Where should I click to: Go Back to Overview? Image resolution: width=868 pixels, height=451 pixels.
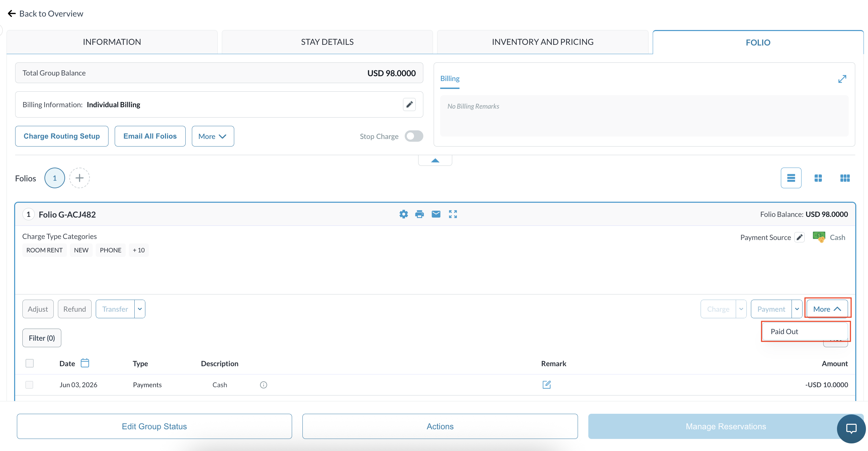tap(45, 13)
